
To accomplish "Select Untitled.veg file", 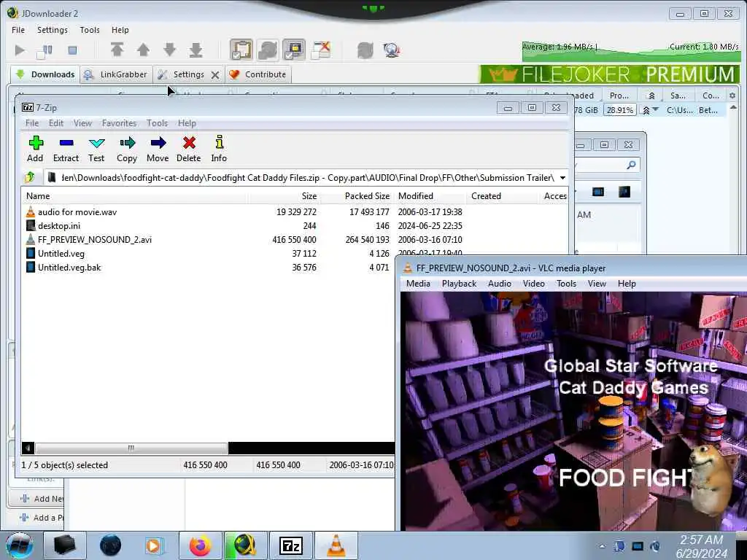I will pyautogui.click(x=61, y=254).
